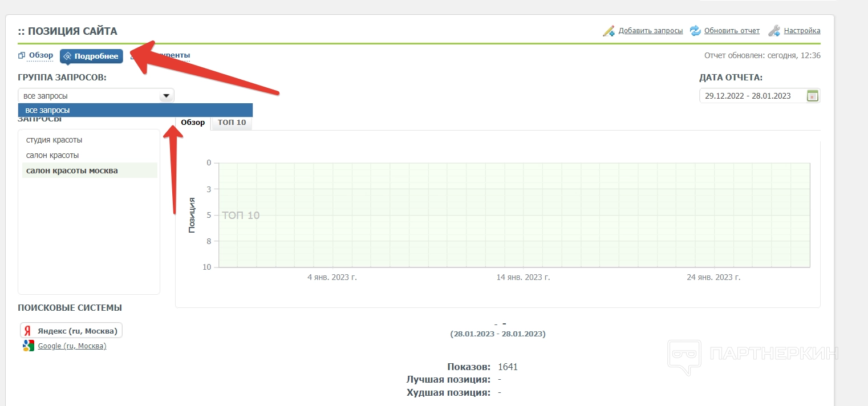The image size is (868, 406).
Task: Click the wrench icon beside Настройка
Action: pyautogui.click(x=774, y=31)
